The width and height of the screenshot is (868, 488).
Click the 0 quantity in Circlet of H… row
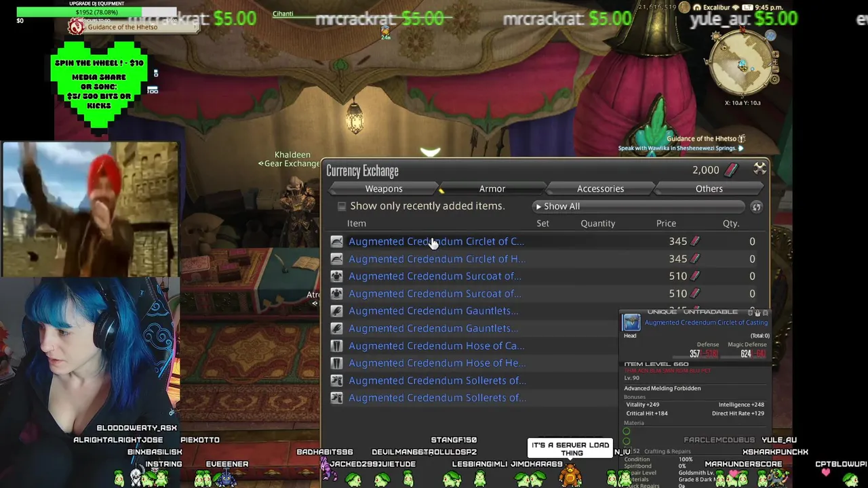[752, 259]
